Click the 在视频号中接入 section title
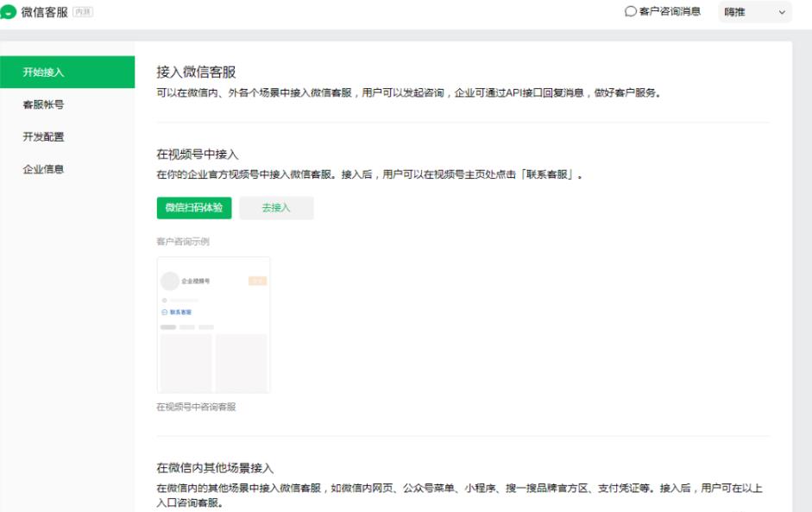The image size is (812, 512). [x=198, y=155]
